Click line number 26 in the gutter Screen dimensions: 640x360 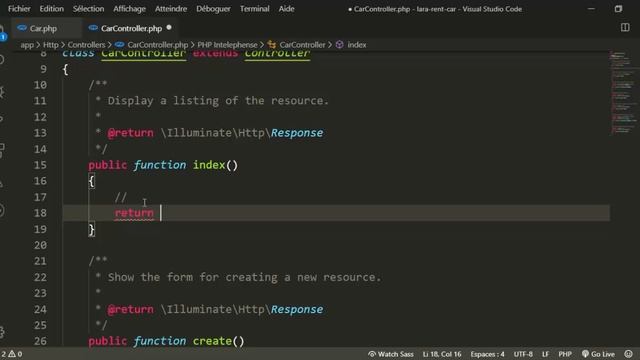tap(40, 341)
